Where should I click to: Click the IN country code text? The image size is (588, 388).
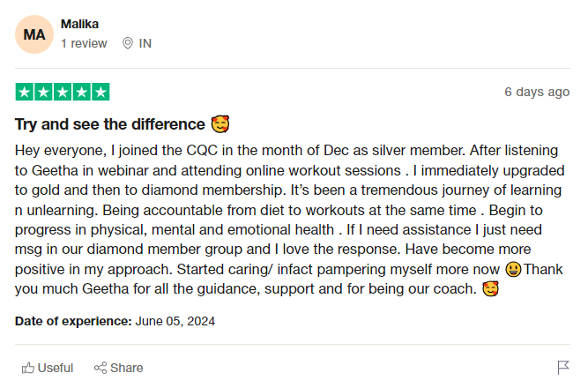[x=145, y=43]
